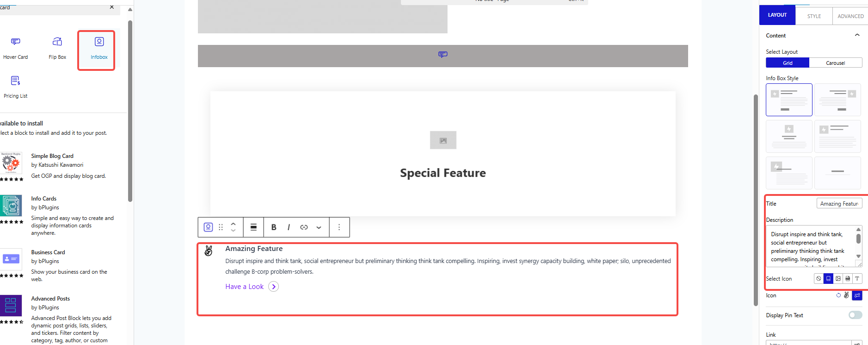Viewport: 868px width, 345px height.
Task: Click the Have a Look link
Action: point(244,287)
